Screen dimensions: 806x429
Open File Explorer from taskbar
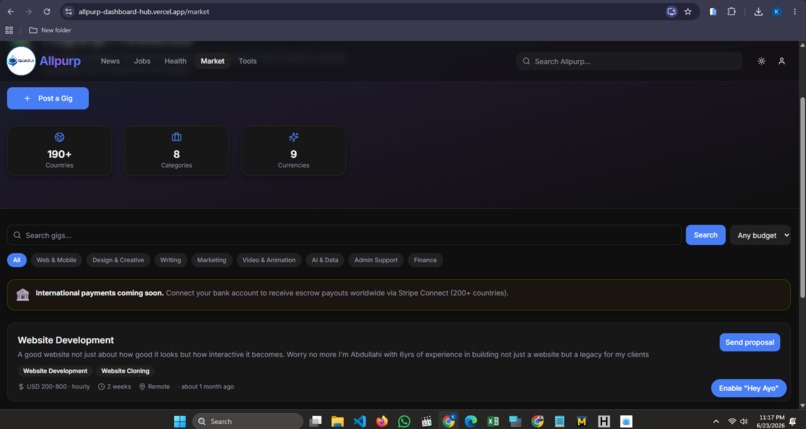(x=338, y=421)
